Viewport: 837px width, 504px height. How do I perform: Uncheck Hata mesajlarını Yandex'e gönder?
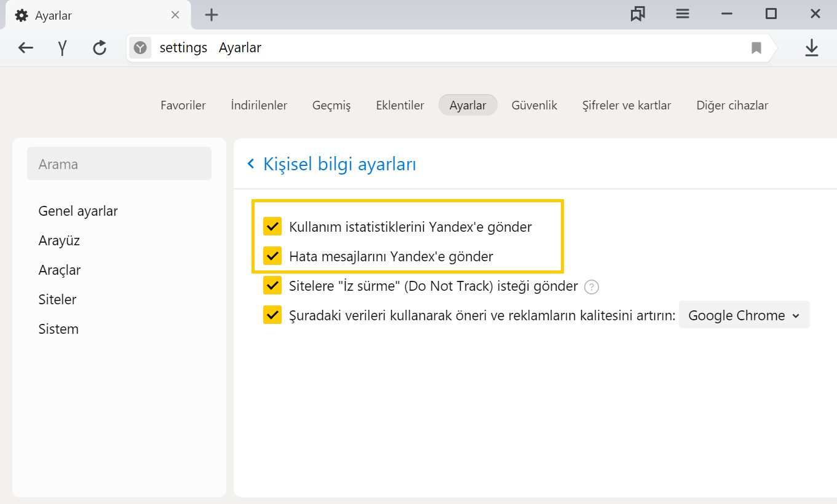pyautogui.click(x=272, y=256)
